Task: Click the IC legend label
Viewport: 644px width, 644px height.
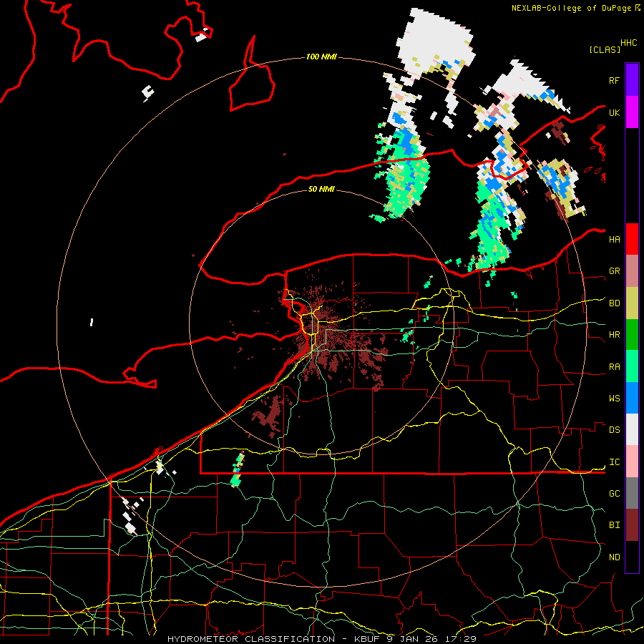Action: (614, 462)
